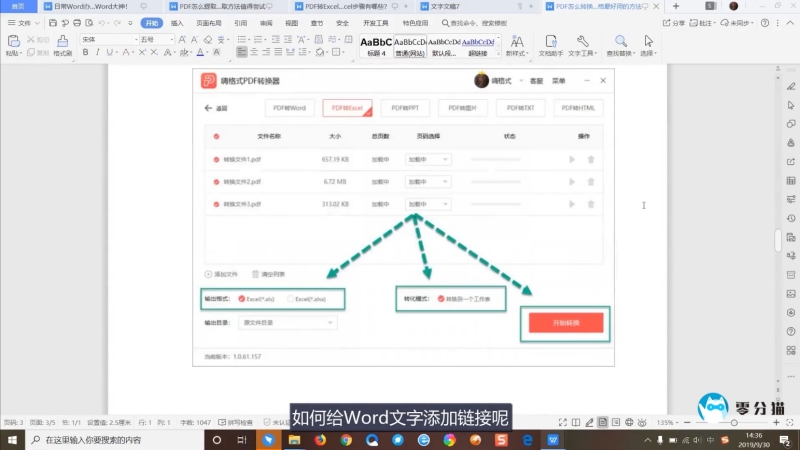The height and width of the screenshot is (450, 800).
Task: Click the Format Painter (格式刷) icon
Action: point(62,42)
